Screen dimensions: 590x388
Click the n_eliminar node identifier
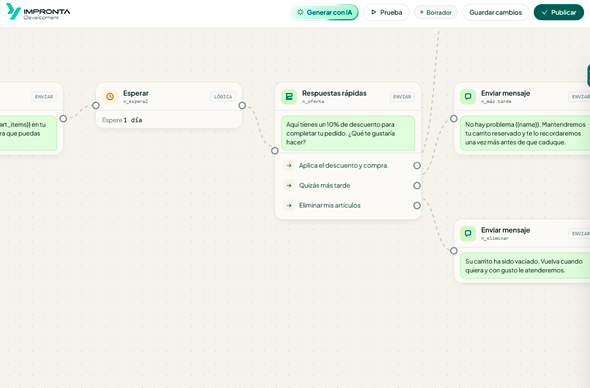coord(495,239)
